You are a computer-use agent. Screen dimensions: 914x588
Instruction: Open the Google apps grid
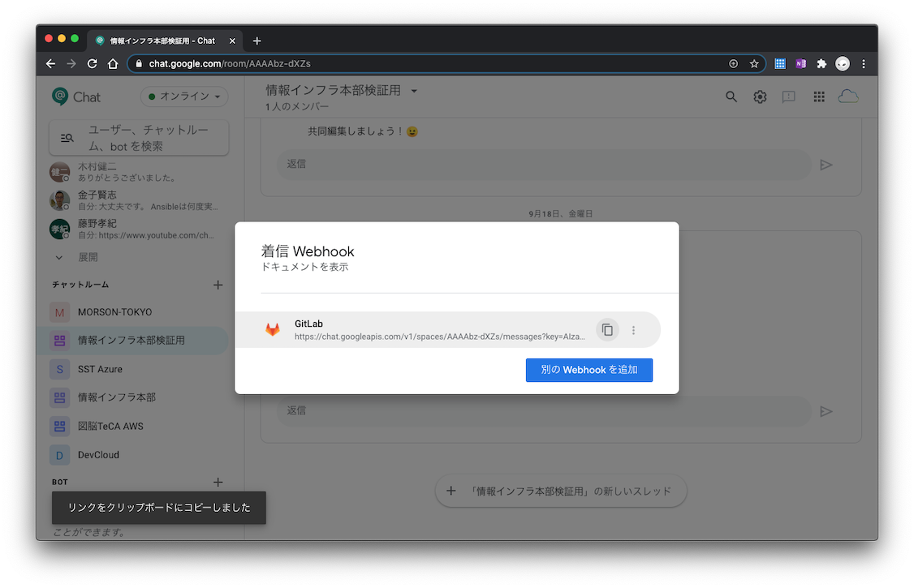pyautogui.click(x=819, y=97)
